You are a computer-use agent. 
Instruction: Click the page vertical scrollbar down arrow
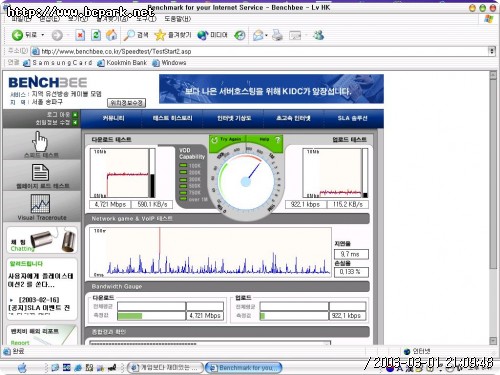click(493, 340)
